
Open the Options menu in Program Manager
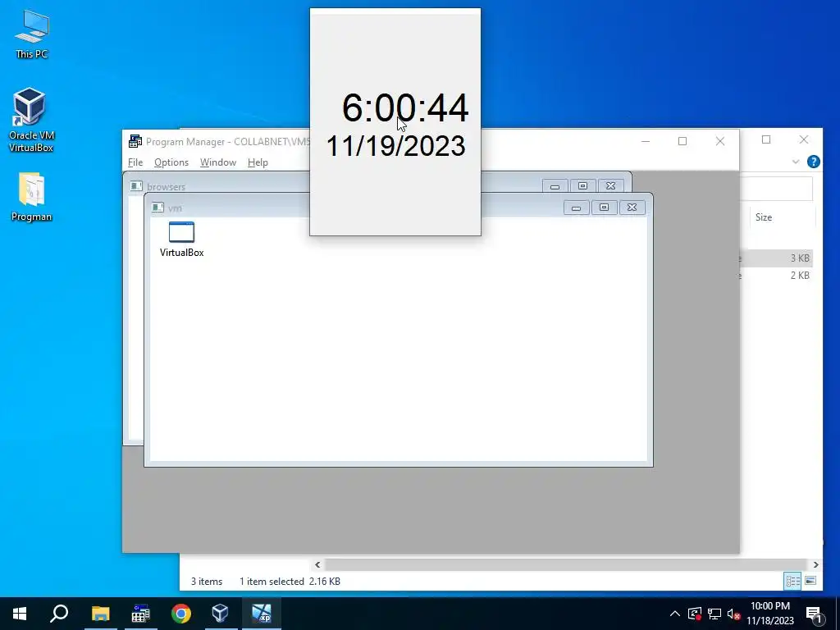pyautogui.click(x=171, y=162)
